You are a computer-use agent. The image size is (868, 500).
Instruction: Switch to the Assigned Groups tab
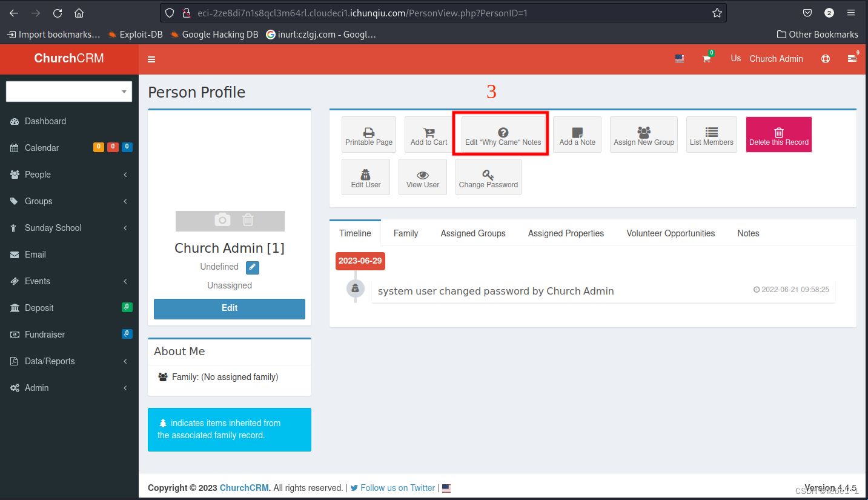coord(473,233)
